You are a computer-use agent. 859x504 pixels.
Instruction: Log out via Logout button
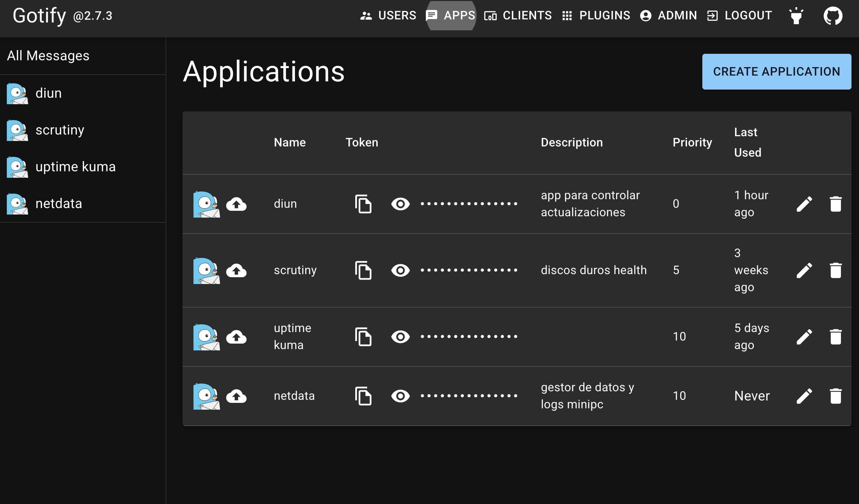[739, 16]
